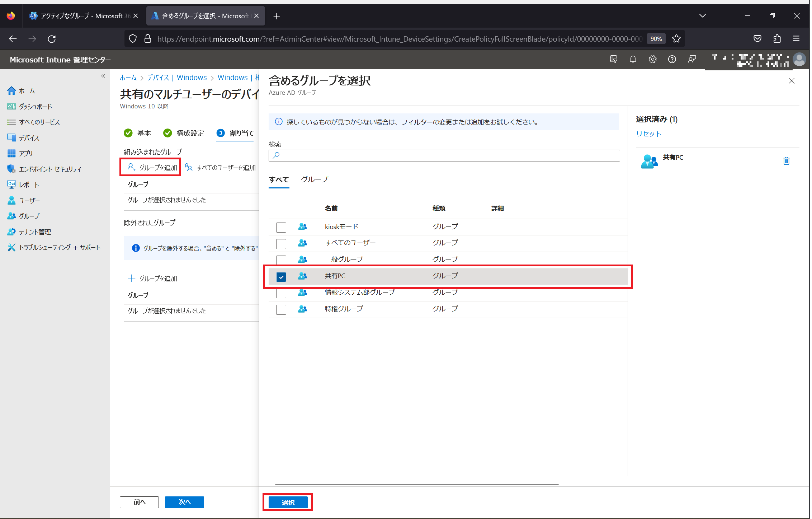Image resolution: width=812 pixels, height=519 pixels.
Task: Click すべてのユーザーを追加 button
Action: click(220, 168)
